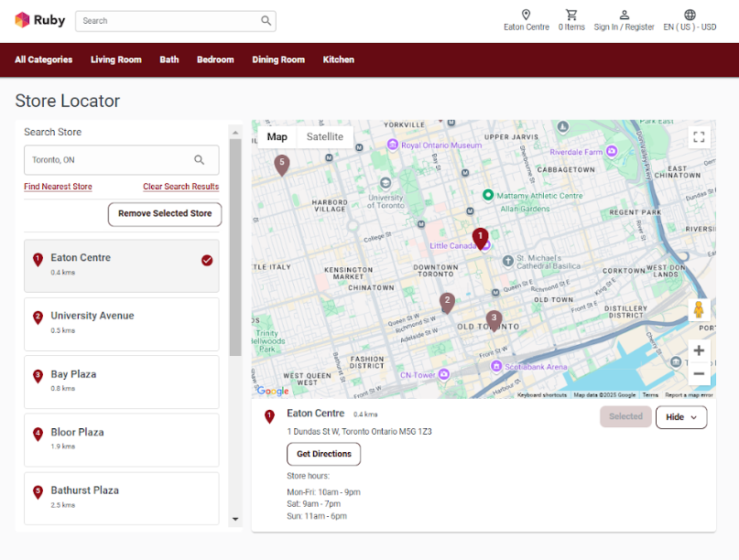Click map marker 5
This screenshot has height=560, width=739.
(x=282, y=165)
